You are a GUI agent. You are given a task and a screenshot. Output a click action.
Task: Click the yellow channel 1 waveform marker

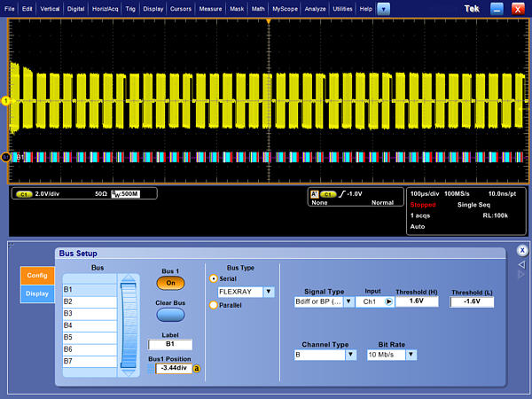coord(5,101)
